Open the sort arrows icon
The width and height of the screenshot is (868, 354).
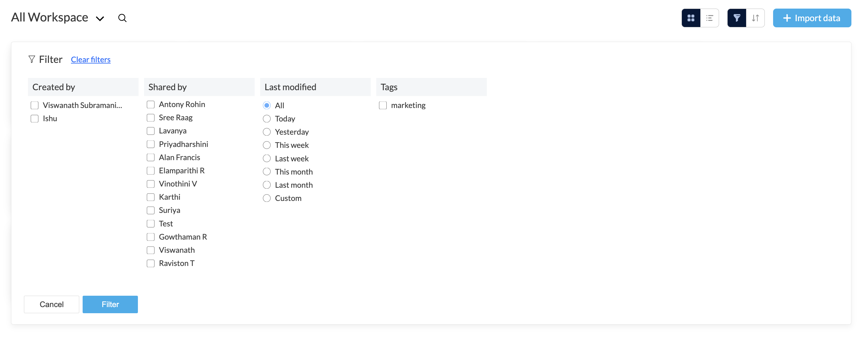[x=755, y=18]
